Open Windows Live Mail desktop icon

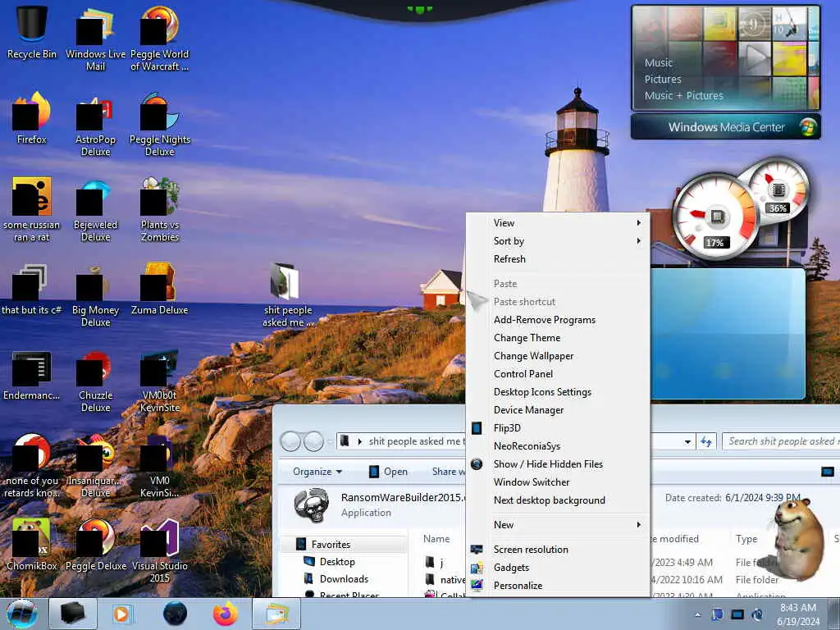coord(95,39)
